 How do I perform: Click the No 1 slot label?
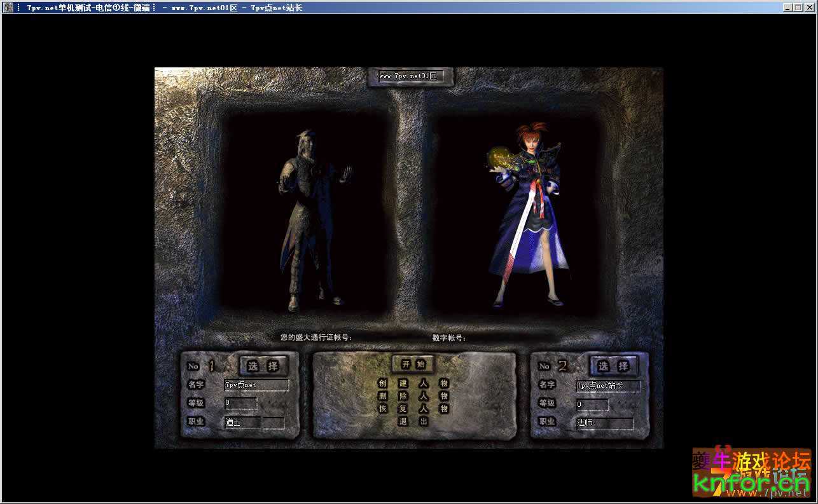(x=202, y=366)
